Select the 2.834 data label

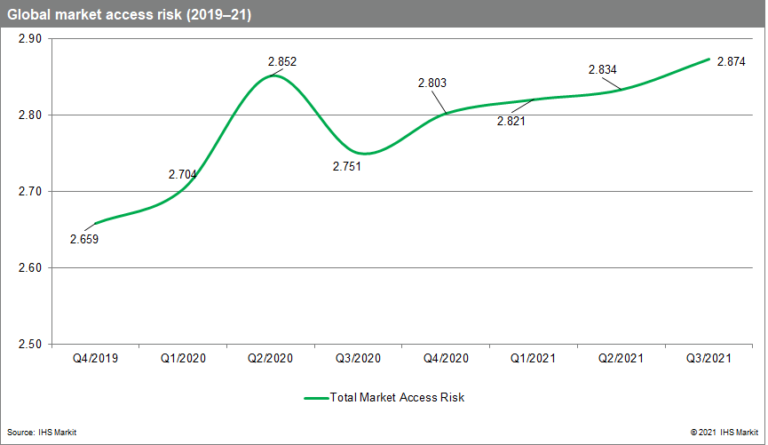602,69
